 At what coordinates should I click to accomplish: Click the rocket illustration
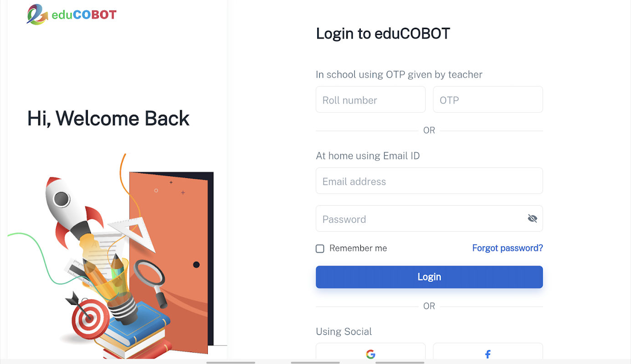pos(72,210)
